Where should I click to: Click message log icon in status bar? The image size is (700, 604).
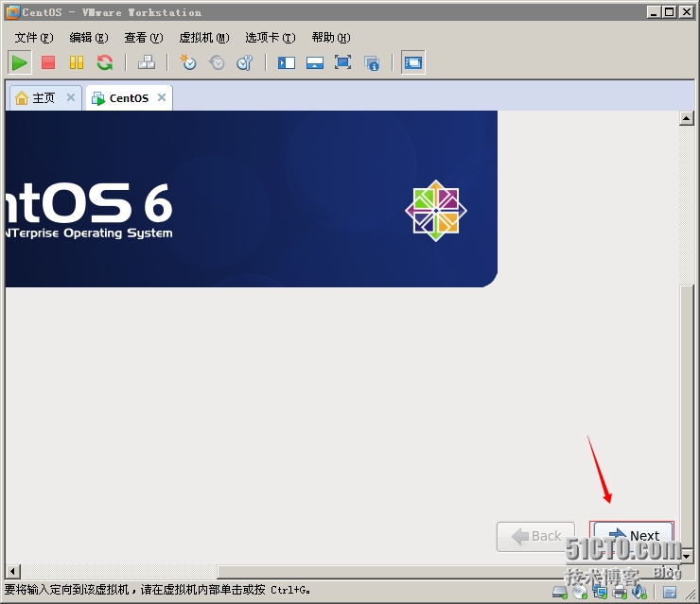[x=670, y=593]
